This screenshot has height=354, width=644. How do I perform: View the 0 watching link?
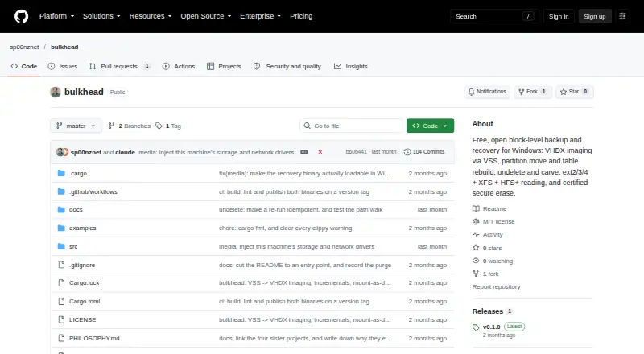point(493,261)
